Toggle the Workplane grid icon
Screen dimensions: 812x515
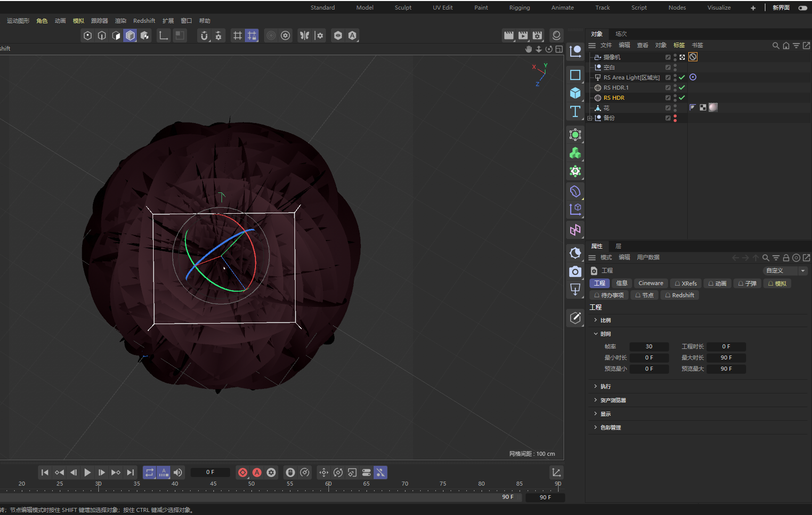237,35
